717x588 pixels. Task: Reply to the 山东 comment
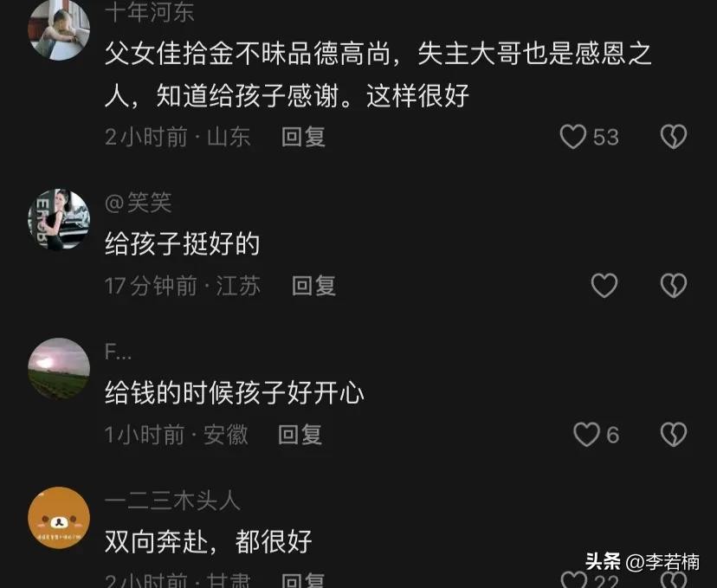point(303,137)
